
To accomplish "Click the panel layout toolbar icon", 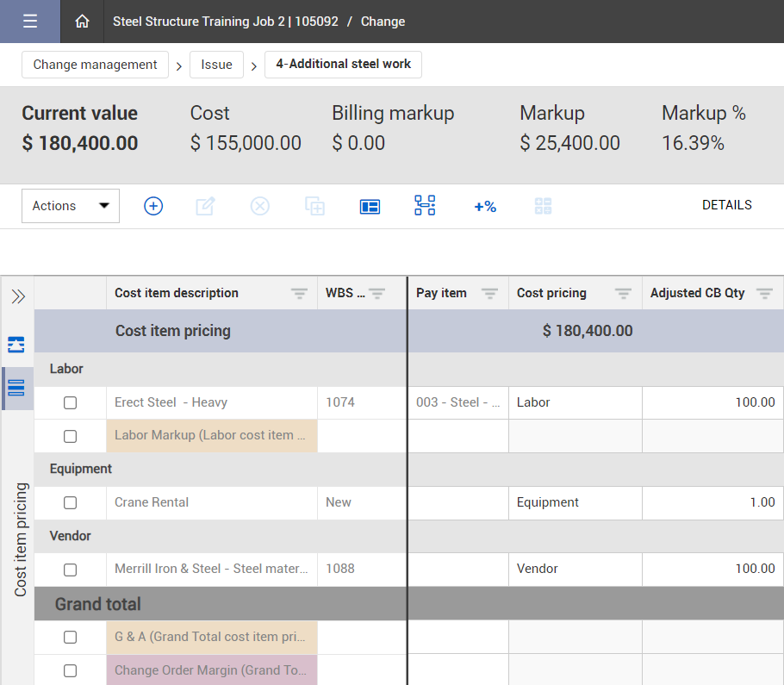I will coord(370,206).
